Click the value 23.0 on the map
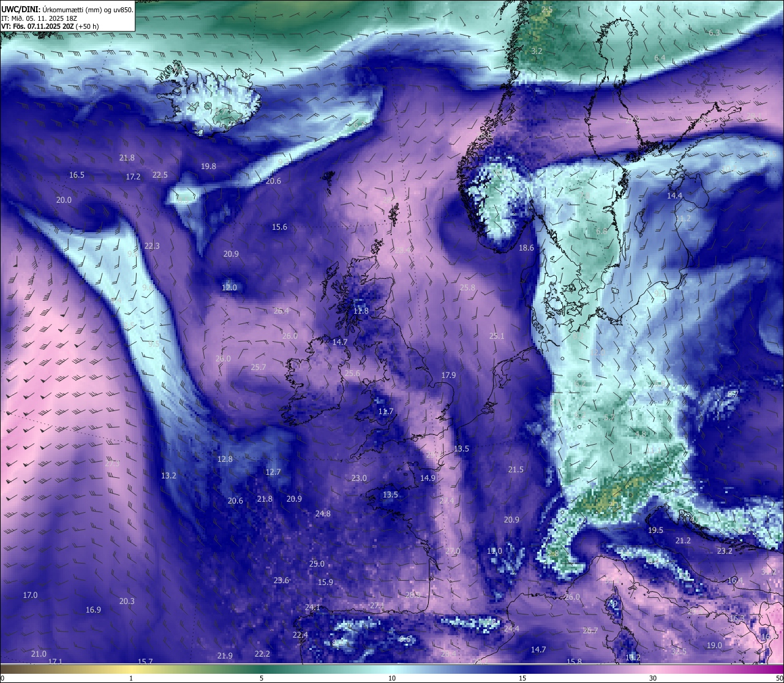 [x=359, y=478]
